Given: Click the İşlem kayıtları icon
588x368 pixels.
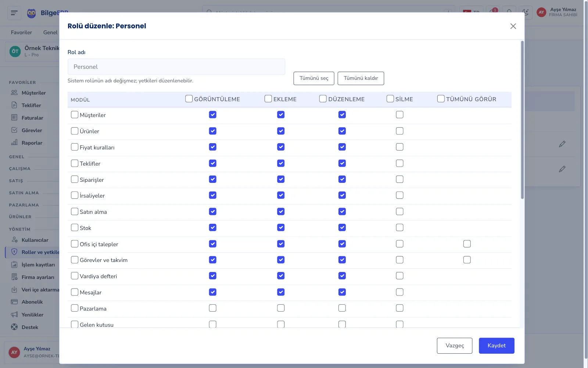Looking at the screenshot, I should click(14, 265).
